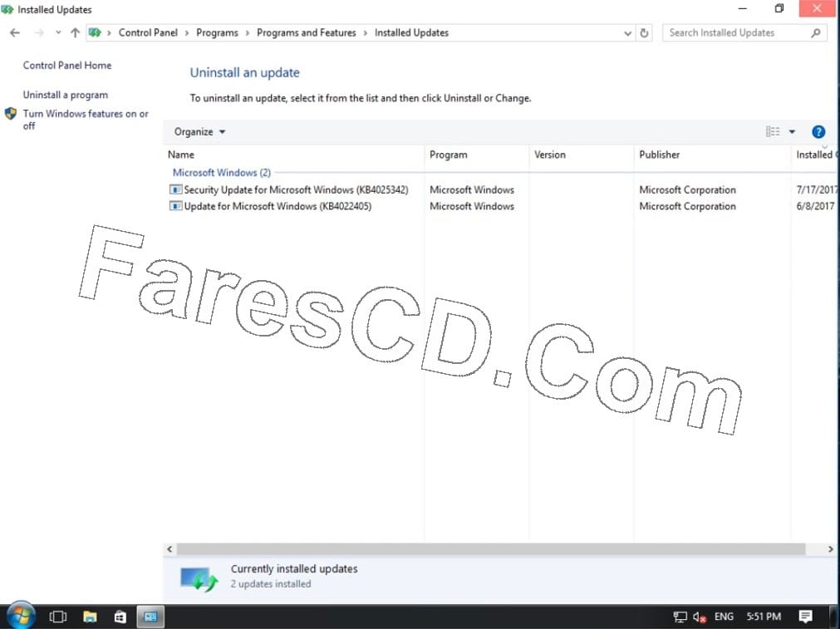Sort by the Installed On column header
Image resolution: width=840 pixels, height=629 pixels.
(x=815, y=155)
